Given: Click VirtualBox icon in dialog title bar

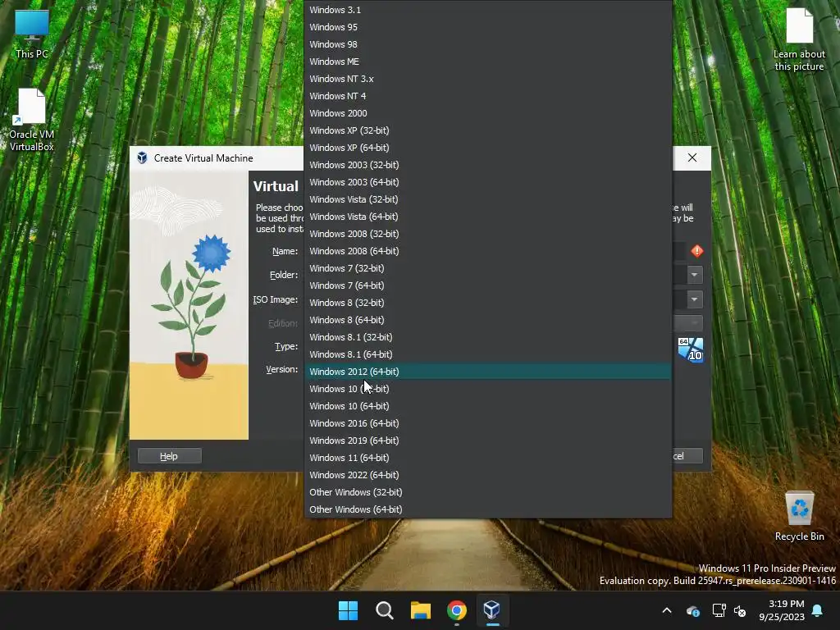Looking at the screenshot, I should pyautogui.click(x=142, y=157).
